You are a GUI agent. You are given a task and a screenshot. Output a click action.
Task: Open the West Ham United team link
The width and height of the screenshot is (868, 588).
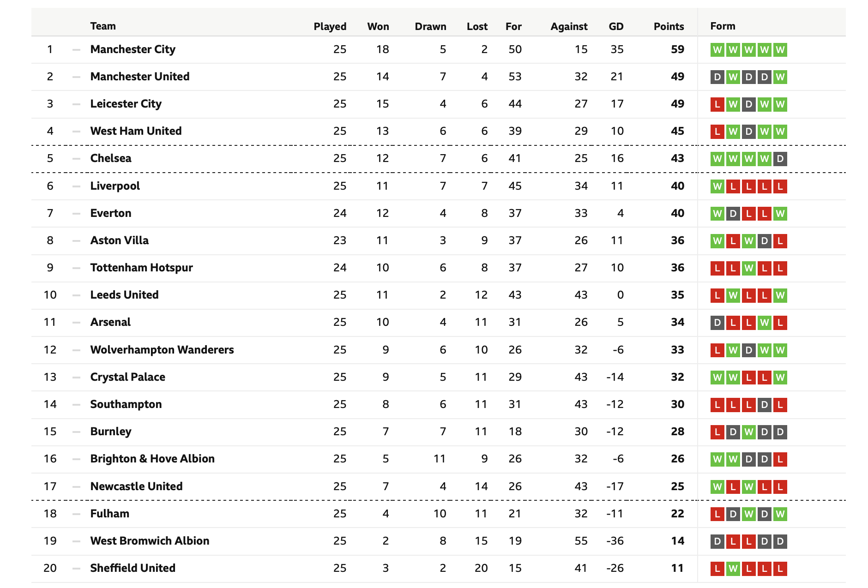coord(136,131)
